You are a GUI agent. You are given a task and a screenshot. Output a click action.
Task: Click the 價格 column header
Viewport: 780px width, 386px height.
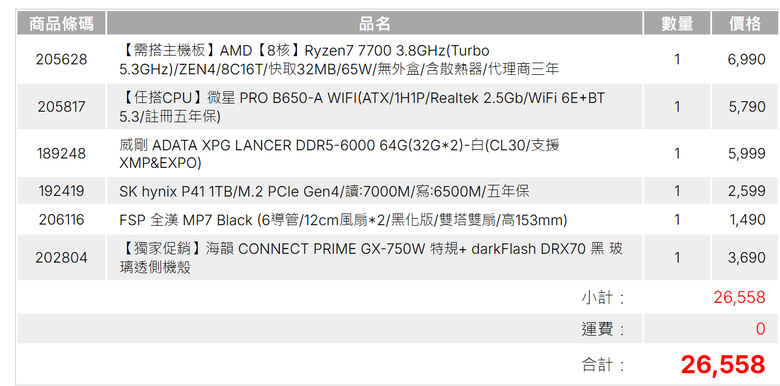745,23
